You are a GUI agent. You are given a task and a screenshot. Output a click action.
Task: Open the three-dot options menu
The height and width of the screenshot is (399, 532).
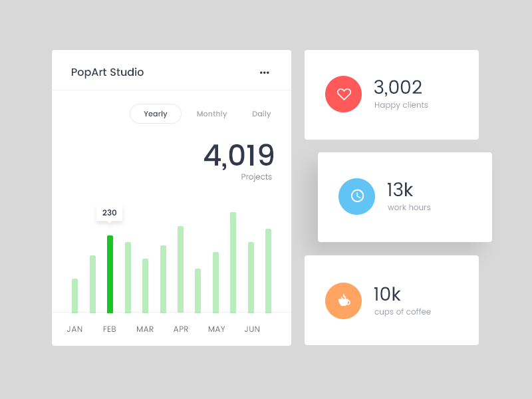tap(264, 72)
